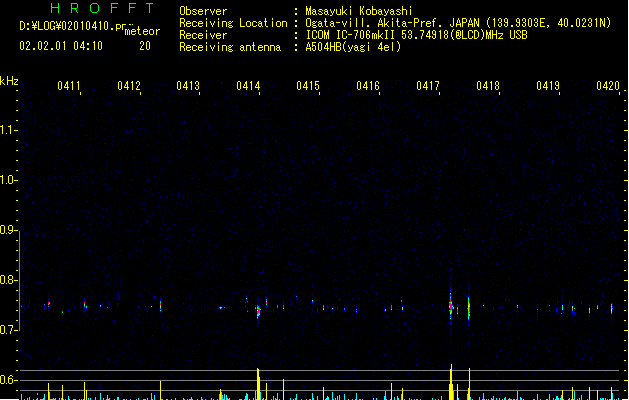Click the Receiver label

(x=203, y=35)
